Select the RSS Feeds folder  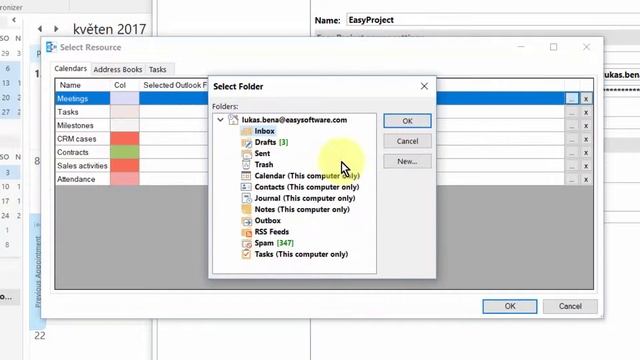pos(271,232)
